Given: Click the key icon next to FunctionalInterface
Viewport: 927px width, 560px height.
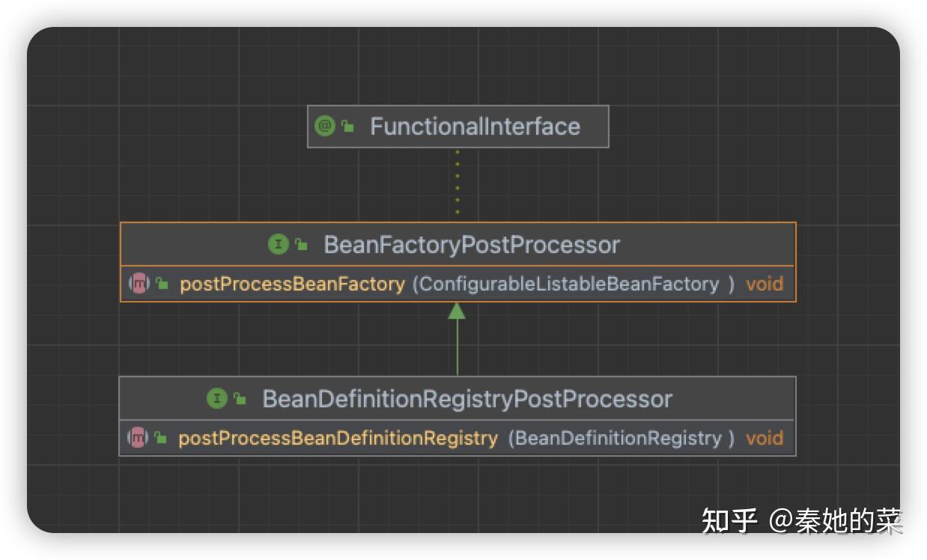Looking at the screenshot, I should [346, 126].
